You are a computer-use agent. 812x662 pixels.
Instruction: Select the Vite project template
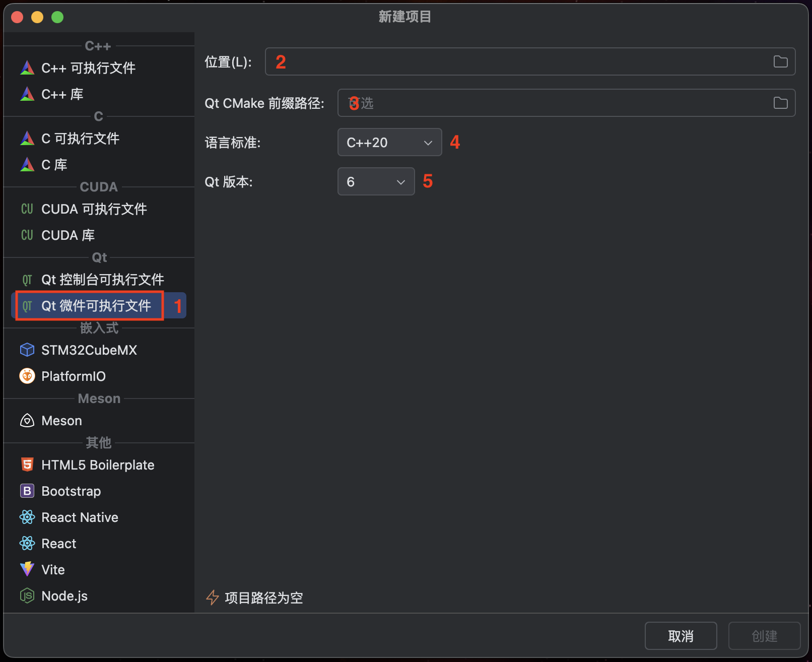click(x=52, y=569)
